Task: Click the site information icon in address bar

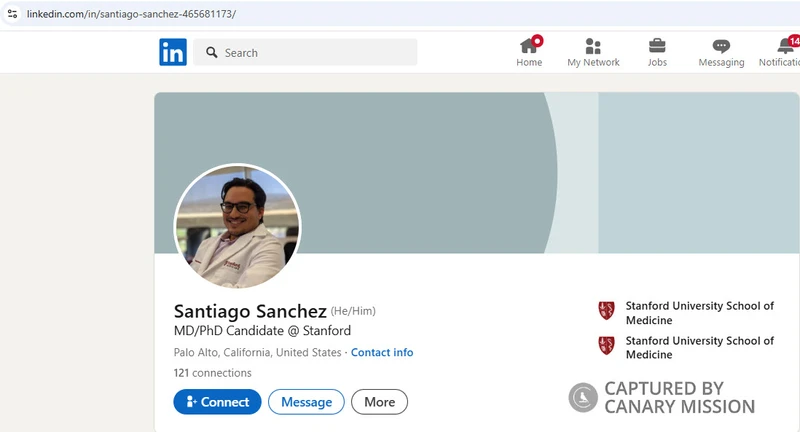Action: [x=12, y=14]
